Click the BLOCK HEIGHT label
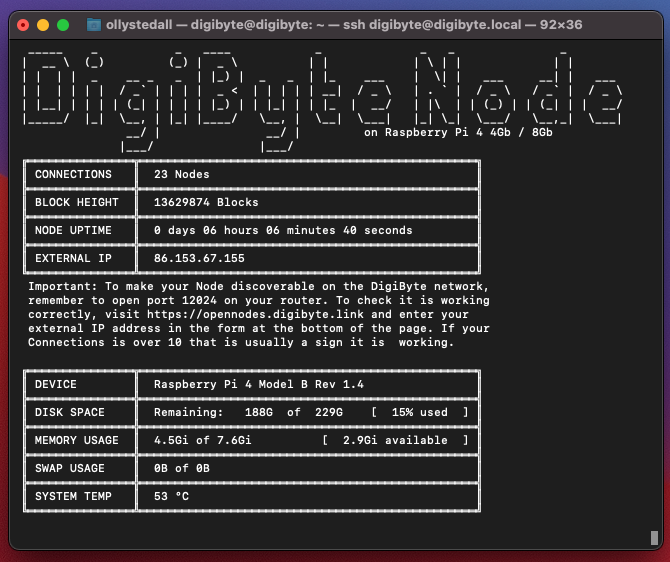 (x=76, y=202)
